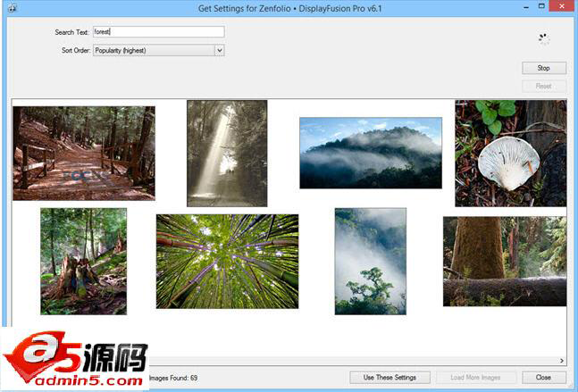Image resolution: width=578 pixels, height=392 pixels.
Task: Select the sunbeam through trees thumbnail
Action: tap(227, 154)
